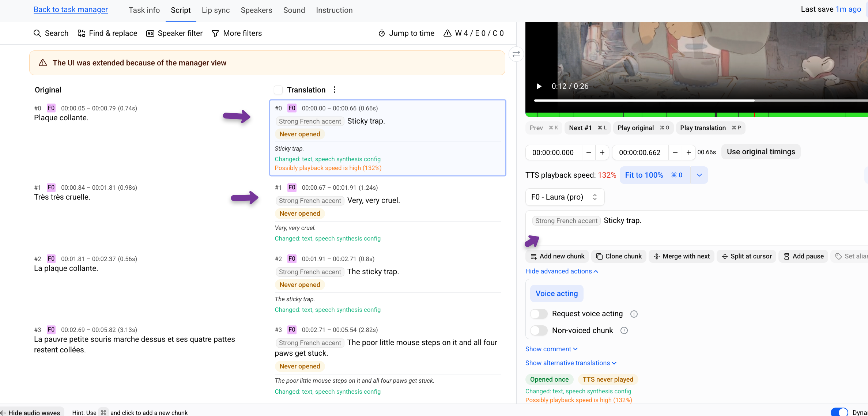Select the Script tab
Viewport: 868px width, 416px height.
click(181, 10)
